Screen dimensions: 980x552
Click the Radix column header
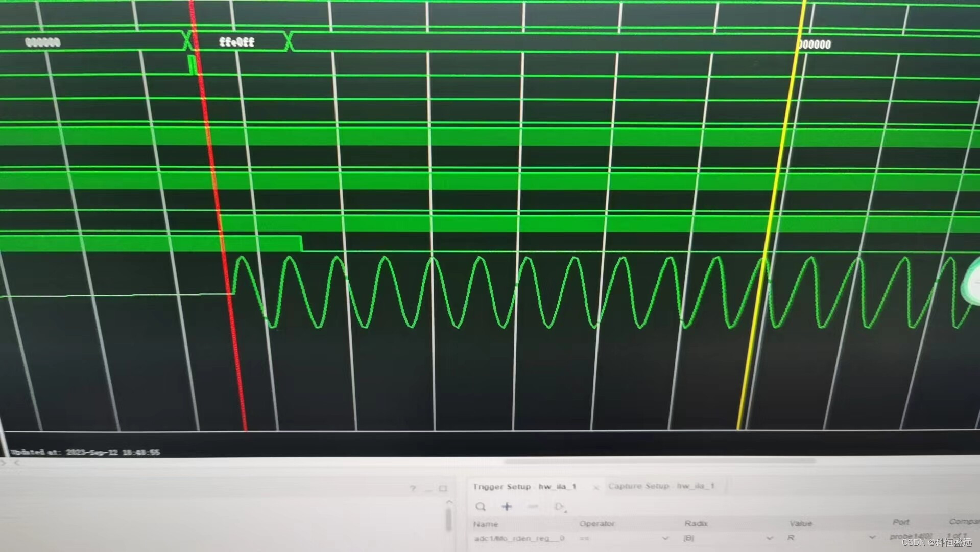click(x=696, y=523)
